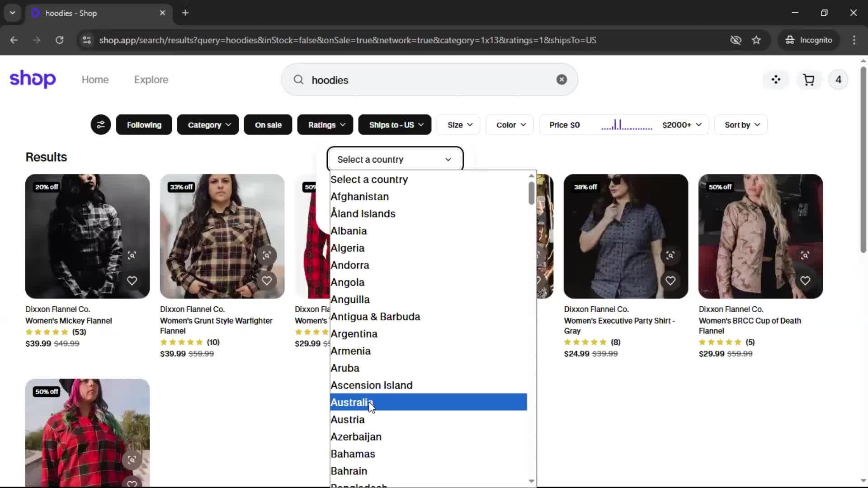
Task: Visual search on BRCC Cup of Death Flannel
Action: 805,255
